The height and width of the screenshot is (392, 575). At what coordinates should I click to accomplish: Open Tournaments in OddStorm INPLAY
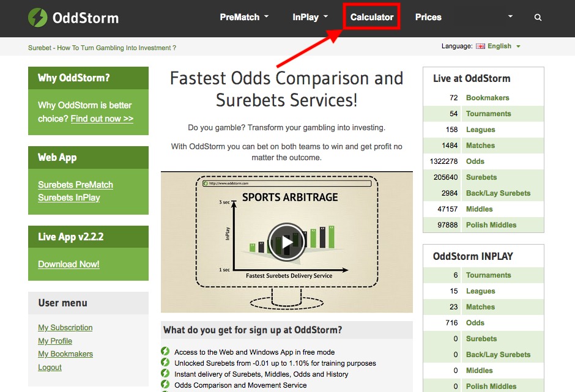(489, 275)
